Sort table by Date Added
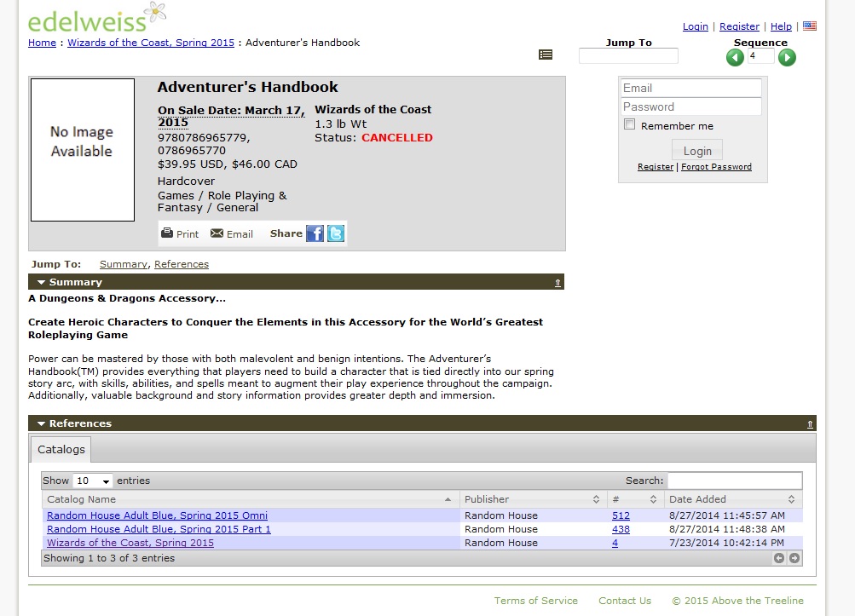 point(733,499)
